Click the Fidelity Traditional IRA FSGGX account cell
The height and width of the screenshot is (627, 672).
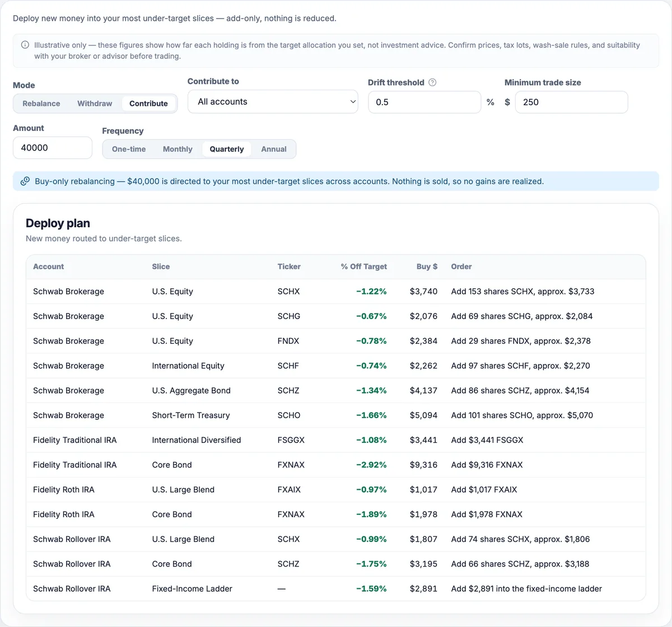(75, 440)
